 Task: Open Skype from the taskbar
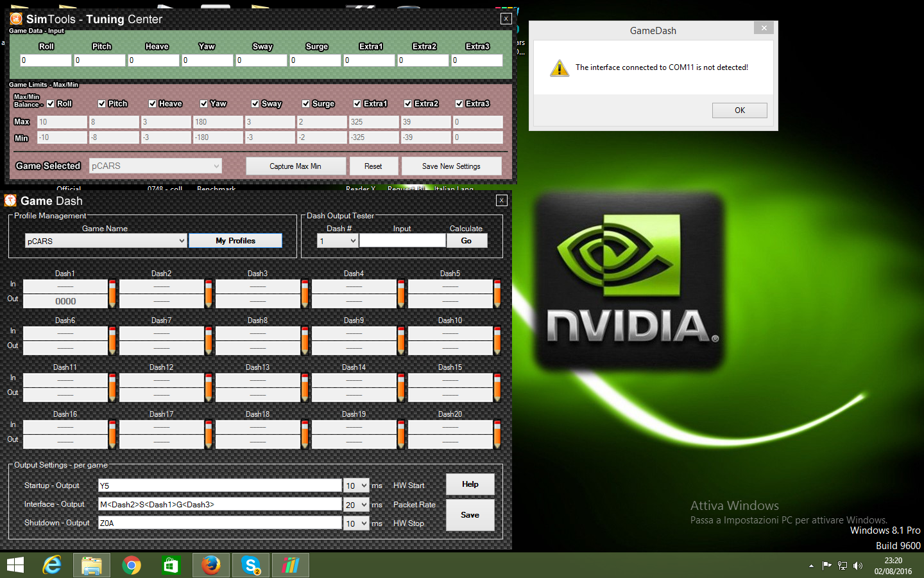pos(251,565)
